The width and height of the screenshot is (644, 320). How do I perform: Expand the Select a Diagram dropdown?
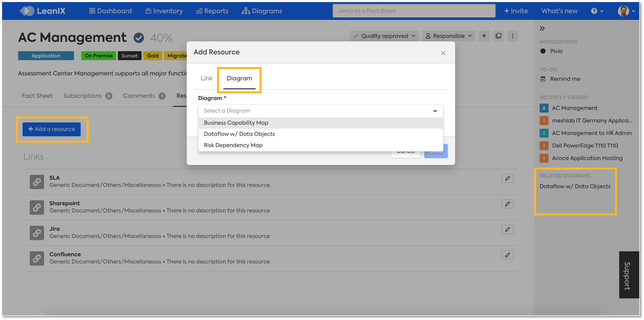click(321, 111)
